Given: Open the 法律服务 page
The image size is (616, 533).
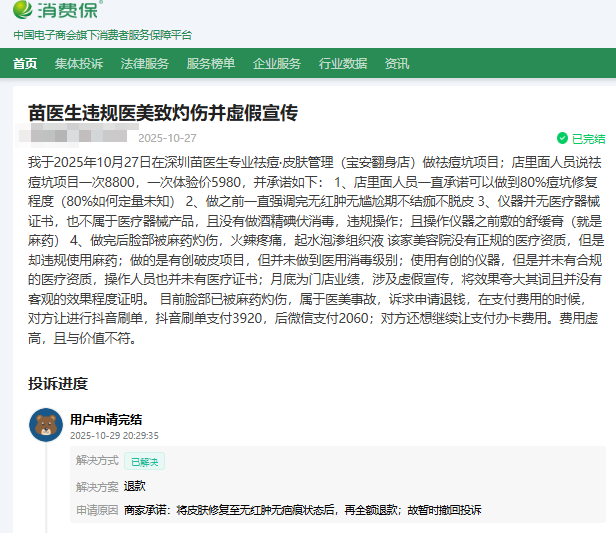Looking at the screenshot, I should tap(145, 64).
